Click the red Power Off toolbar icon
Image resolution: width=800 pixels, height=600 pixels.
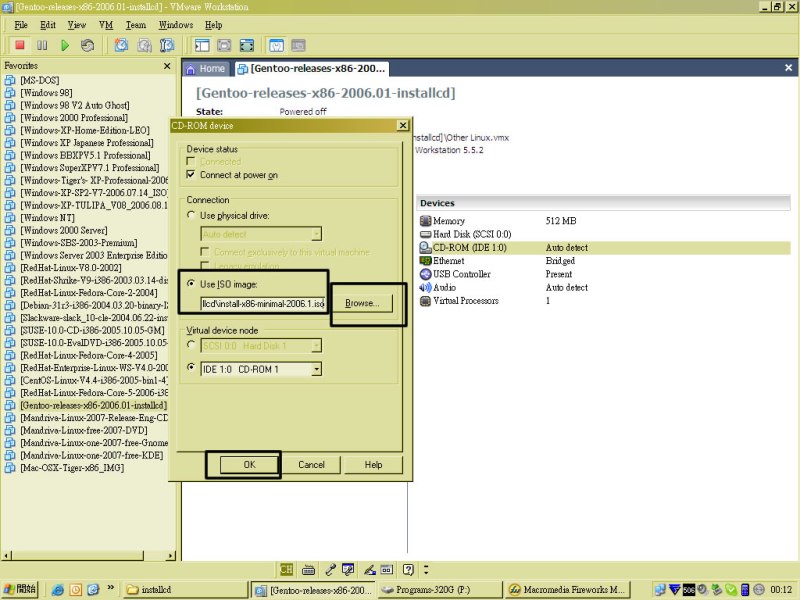[20, 45]
